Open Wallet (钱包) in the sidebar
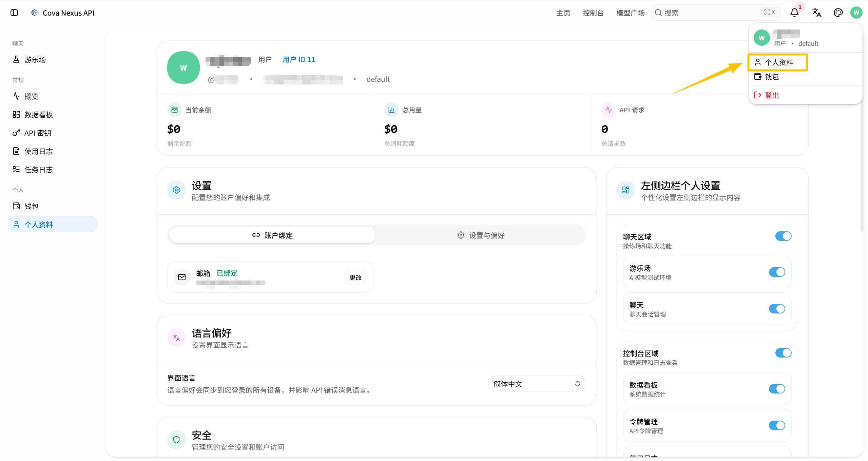The image size is (868, 461). (x=53, y=206)
